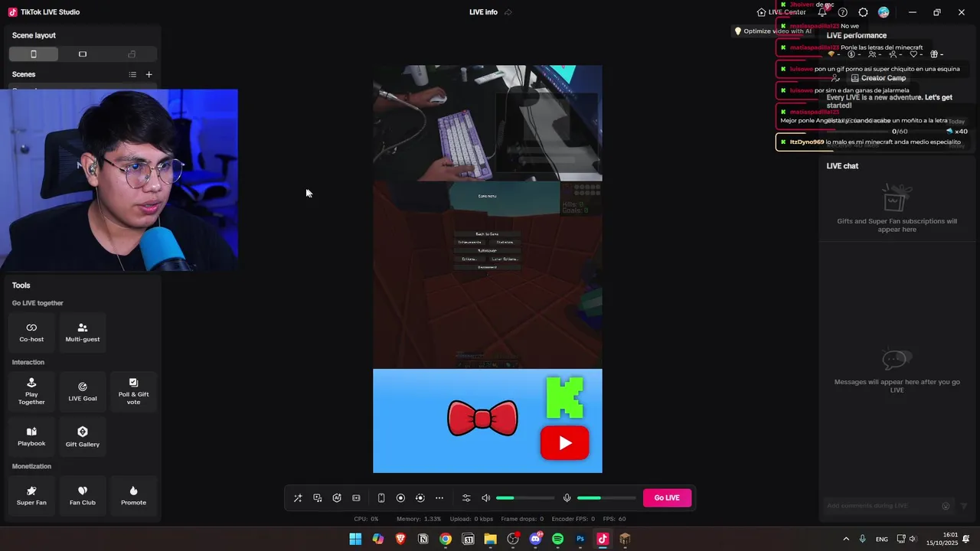Open the Promote tool
The height and width of the screenshot is (551, 980).
tap(133, 495)
